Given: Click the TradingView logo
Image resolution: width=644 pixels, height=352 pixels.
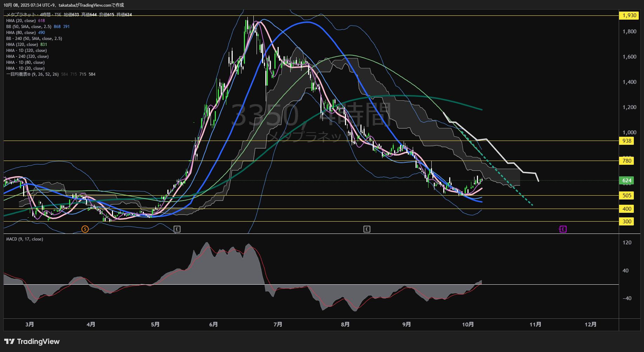Looking at the screenshot, I should pos(32,341).
